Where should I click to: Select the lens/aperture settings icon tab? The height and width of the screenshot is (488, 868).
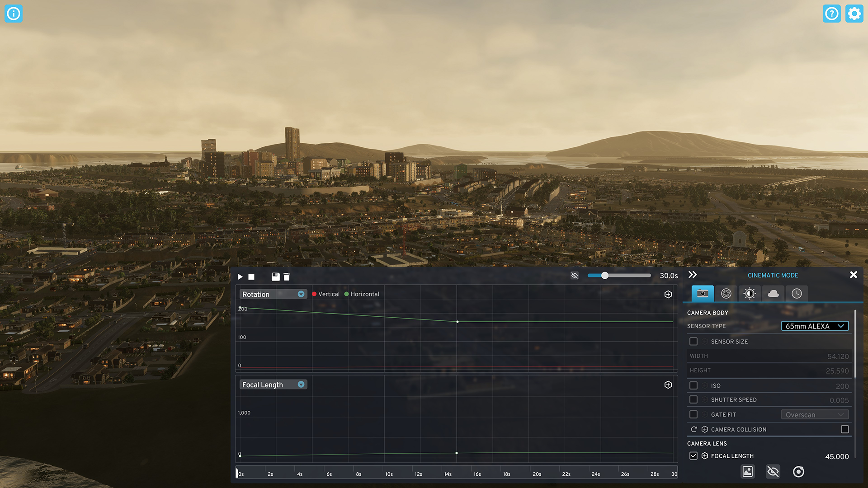[x=726, y=292]
